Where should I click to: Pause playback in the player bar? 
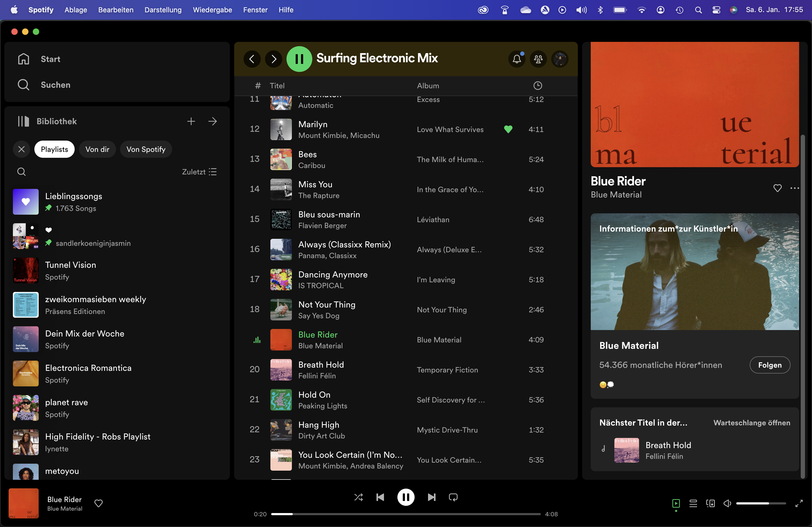pos(406,497)
